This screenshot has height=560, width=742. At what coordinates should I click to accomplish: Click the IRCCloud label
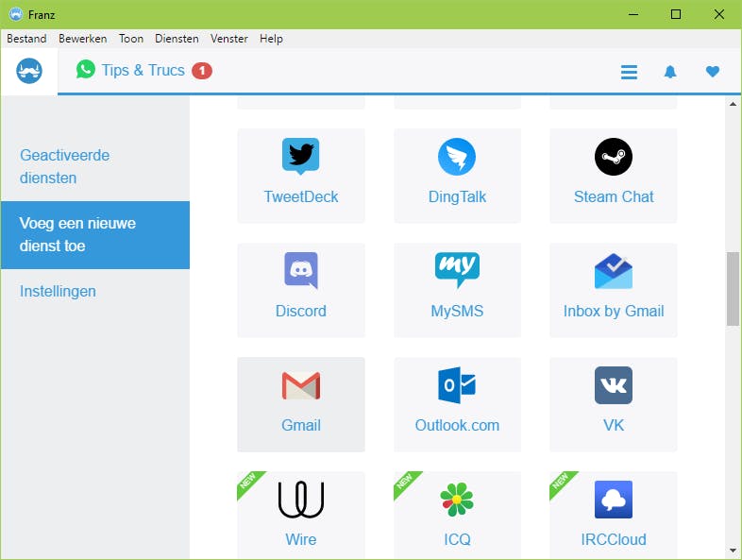point(614,539)
